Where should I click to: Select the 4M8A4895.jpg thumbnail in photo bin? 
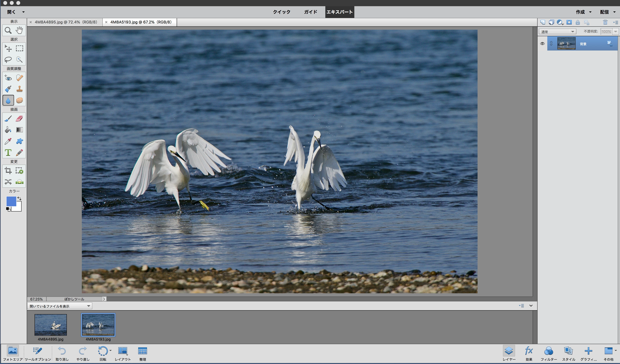click(x=51, y=325)
